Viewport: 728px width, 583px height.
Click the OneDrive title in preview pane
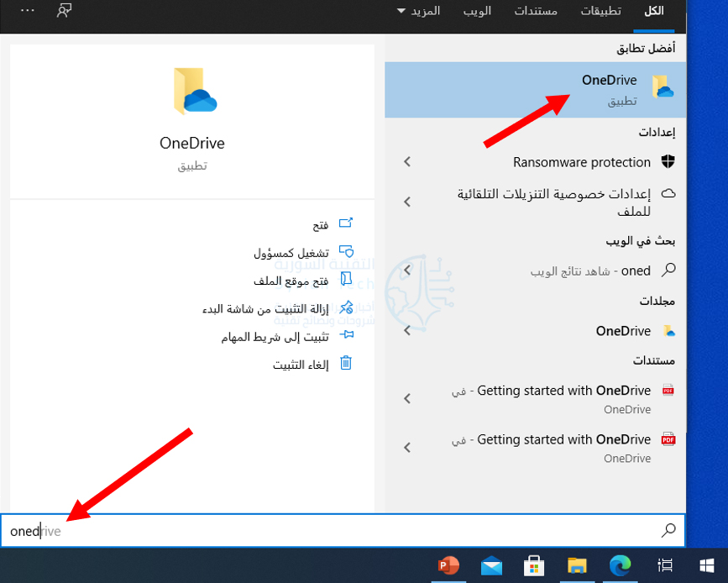tap(192, 143)
